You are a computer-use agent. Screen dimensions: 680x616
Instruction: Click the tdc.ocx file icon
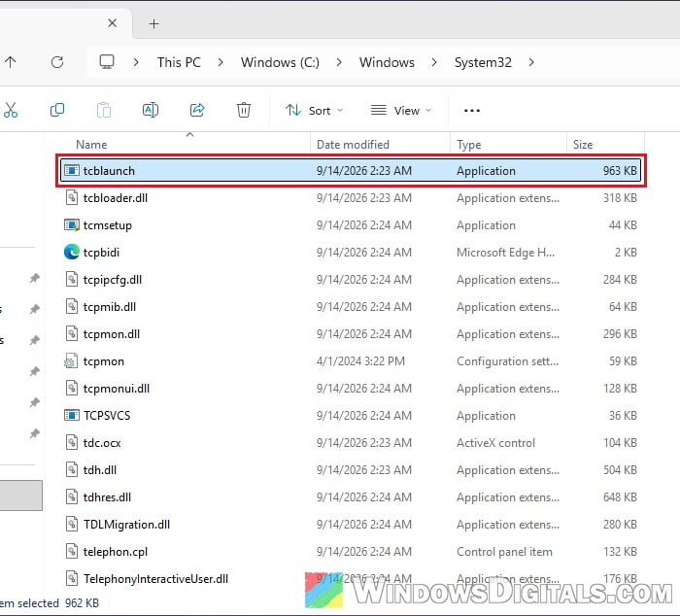click(72, 442)
